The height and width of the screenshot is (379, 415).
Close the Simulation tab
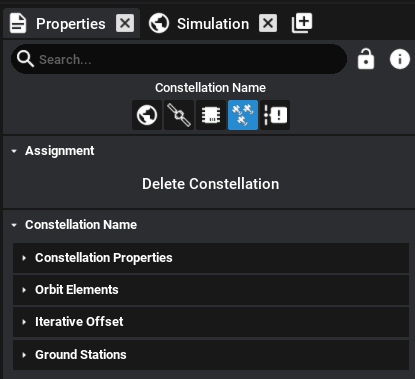(x=268, y=23)
